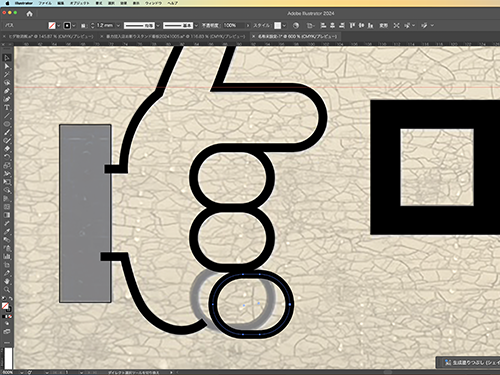Click the opacity 100% field

234,25
